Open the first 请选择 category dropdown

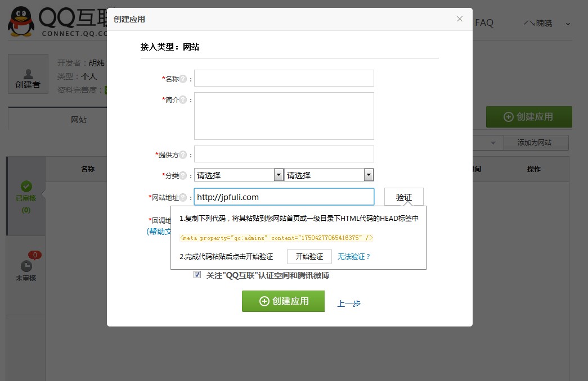point(239,175)
